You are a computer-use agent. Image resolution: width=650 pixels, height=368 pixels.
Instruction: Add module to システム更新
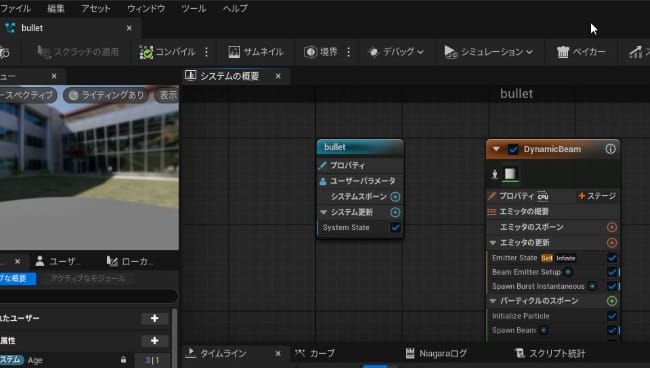[395, 212]
